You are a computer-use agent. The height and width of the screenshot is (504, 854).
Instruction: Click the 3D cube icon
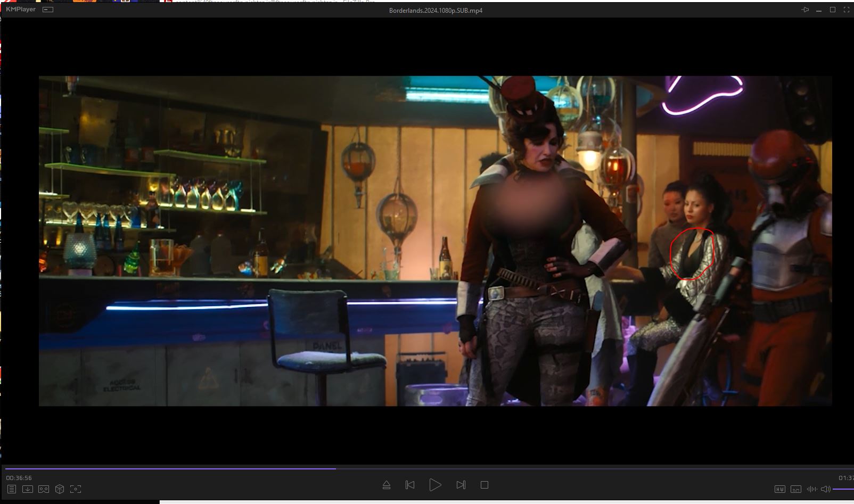click(x=60, y=489)
